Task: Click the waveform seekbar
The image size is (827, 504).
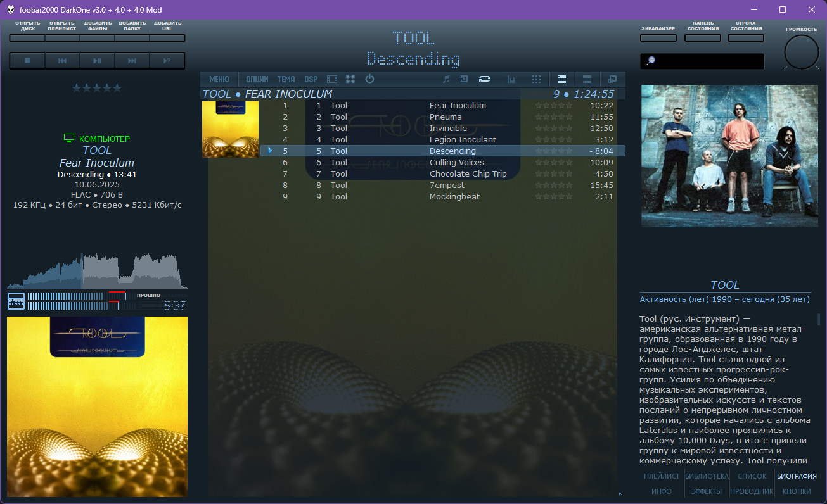Action: point(97,271)
